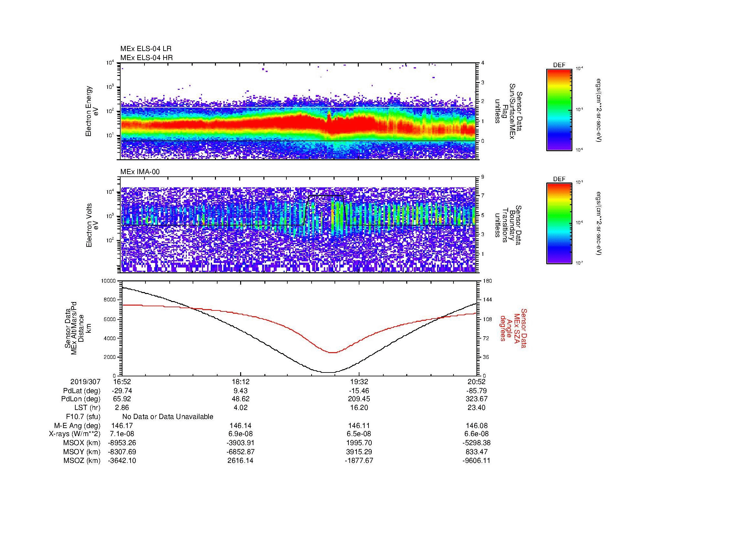Click the MSOY value 3915.29
Viewport: 756px width, 534px height.
[x=359, y=452]
